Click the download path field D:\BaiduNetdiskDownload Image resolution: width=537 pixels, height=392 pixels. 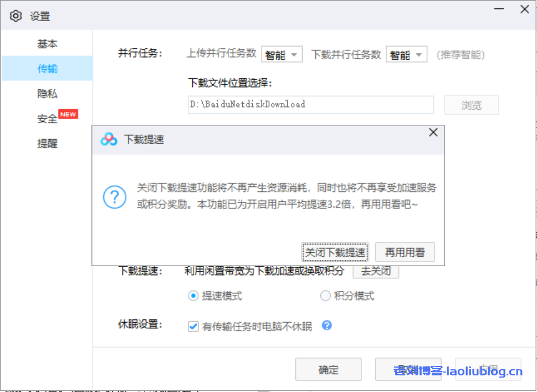[x=310, y=104]
